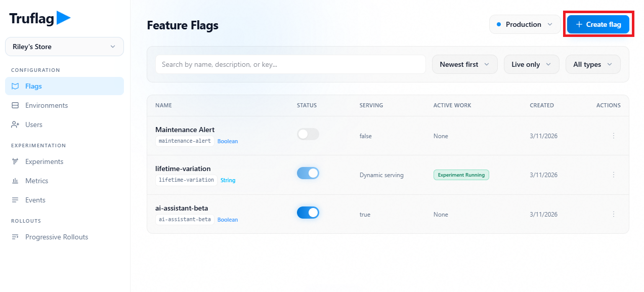Select the Experiments icon in the sidebar
The image size is (644, 292).
tap(16, 161)
